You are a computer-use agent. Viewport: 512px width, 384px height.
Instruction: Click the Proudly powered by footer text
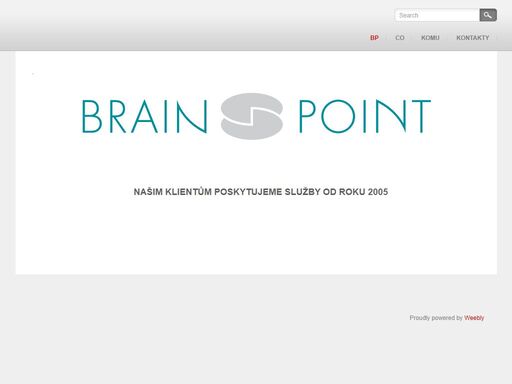tap(436, 318)
